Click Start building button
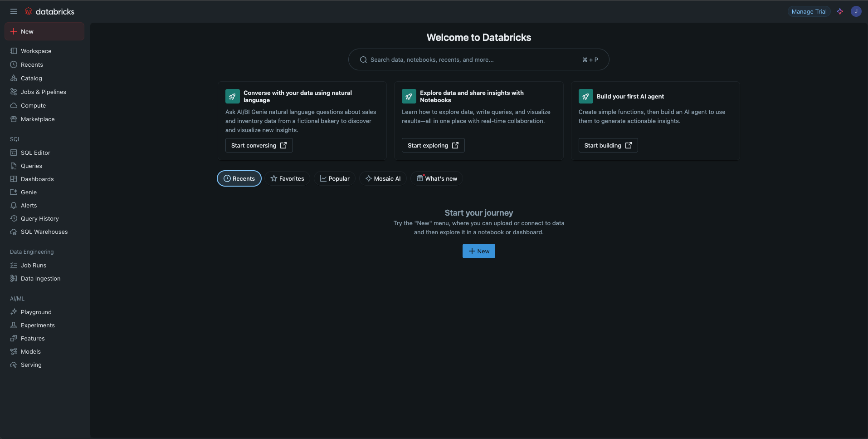 608,145
